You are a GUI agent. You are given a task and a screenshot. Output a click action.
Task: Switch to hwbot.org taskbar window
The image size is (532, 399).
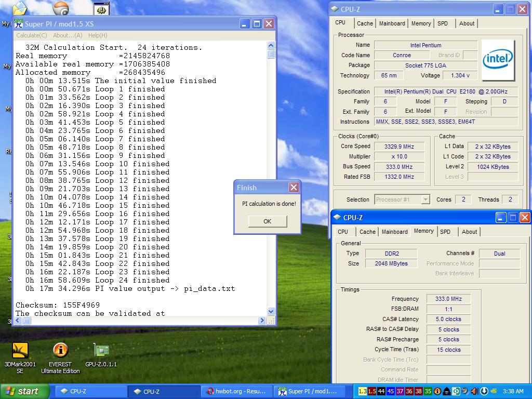click(236, 391)
